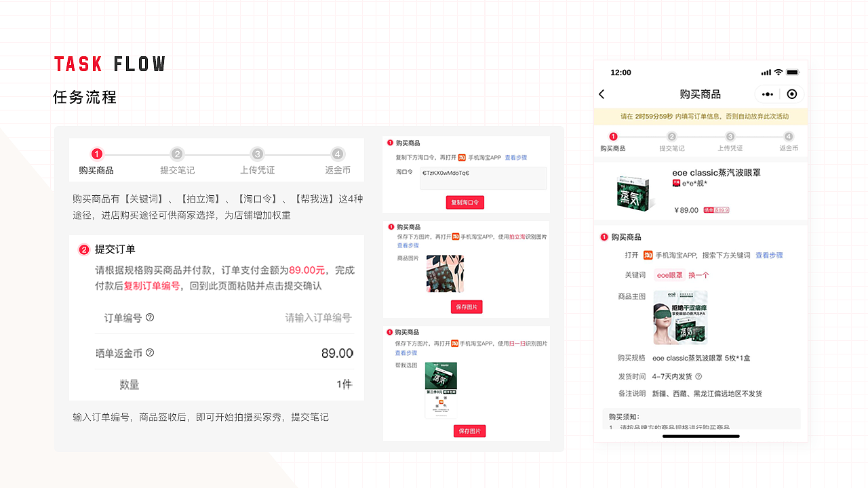
Task: Open 查看步骤 link in the 淘口令 card
Action: coord(515,157)
